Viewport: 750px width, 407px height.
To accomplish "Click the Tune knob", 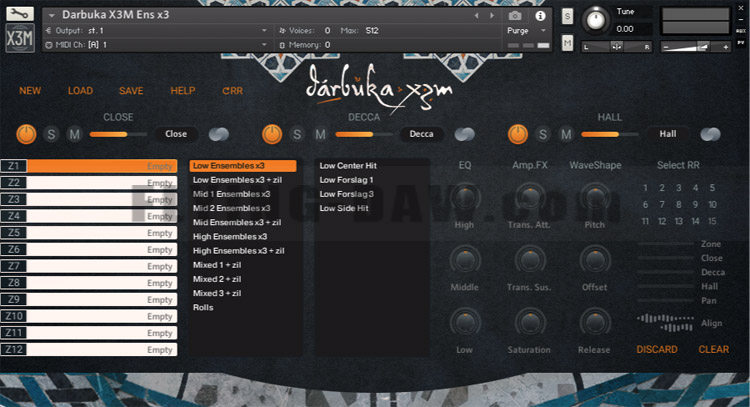I will (x=596, y=20).
